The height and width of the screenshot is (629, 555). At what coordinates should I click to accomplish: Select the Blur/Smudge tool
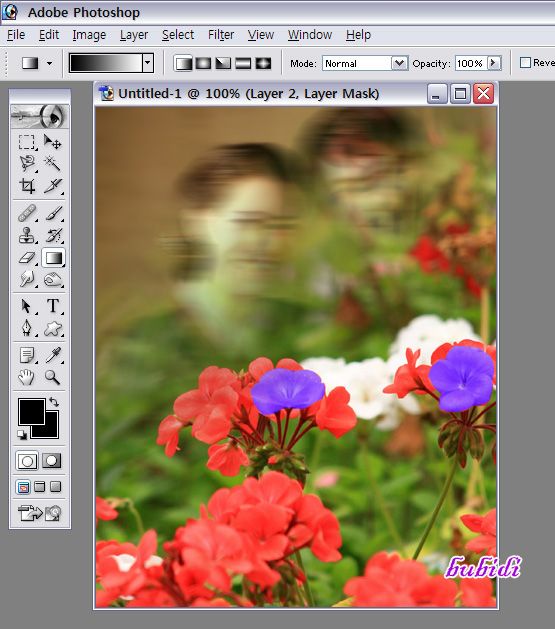click(x=27, y=279)
